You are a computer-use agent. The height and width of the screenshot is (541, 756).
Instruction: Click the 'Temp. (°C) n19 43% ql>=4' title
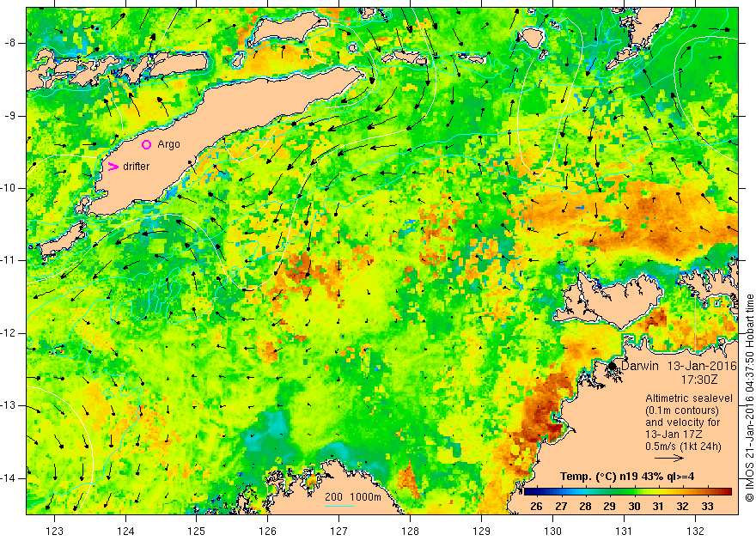coord(627,477)
